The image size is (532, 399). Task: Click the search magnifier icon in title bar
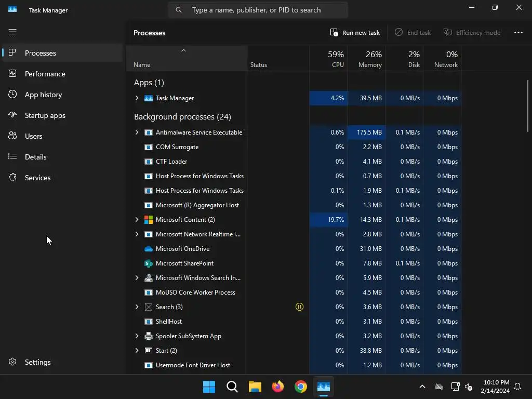[179, 10]
